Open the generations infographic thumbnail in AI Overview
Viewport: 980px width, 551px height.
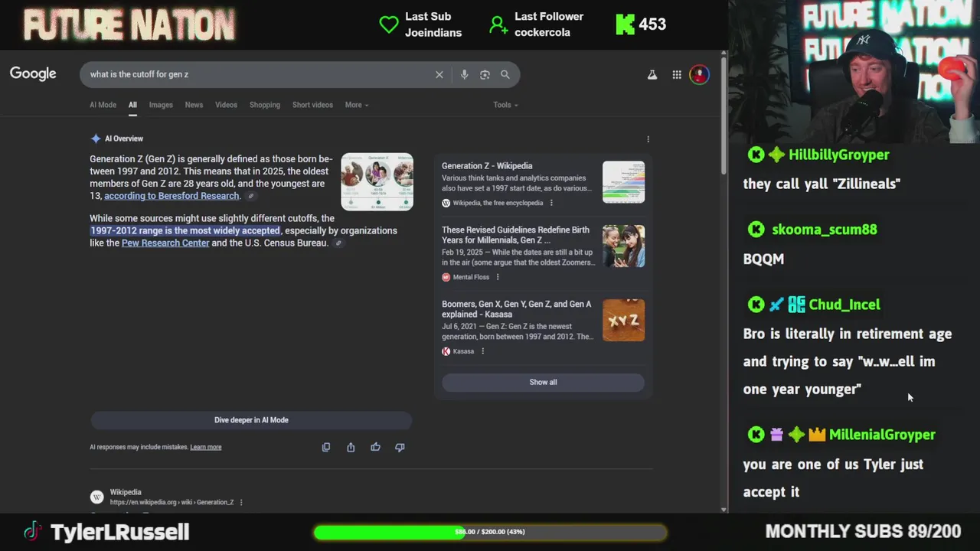377,182
